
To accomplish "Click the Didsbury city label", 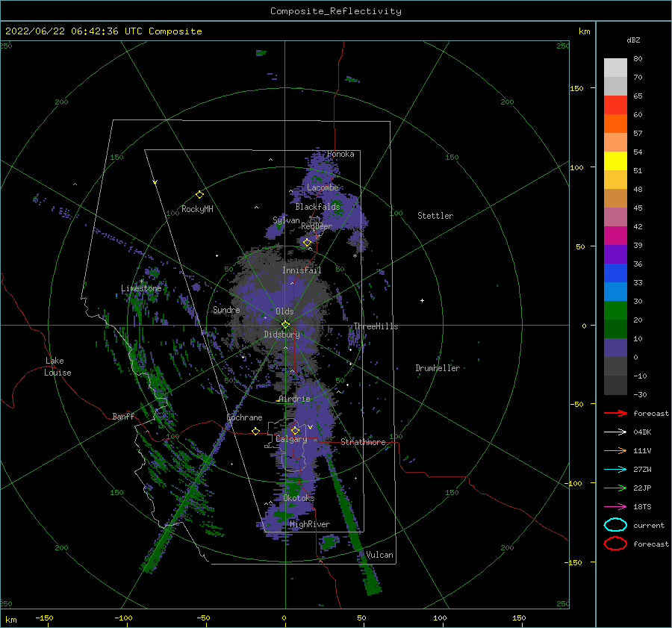I will coord(281,335).
